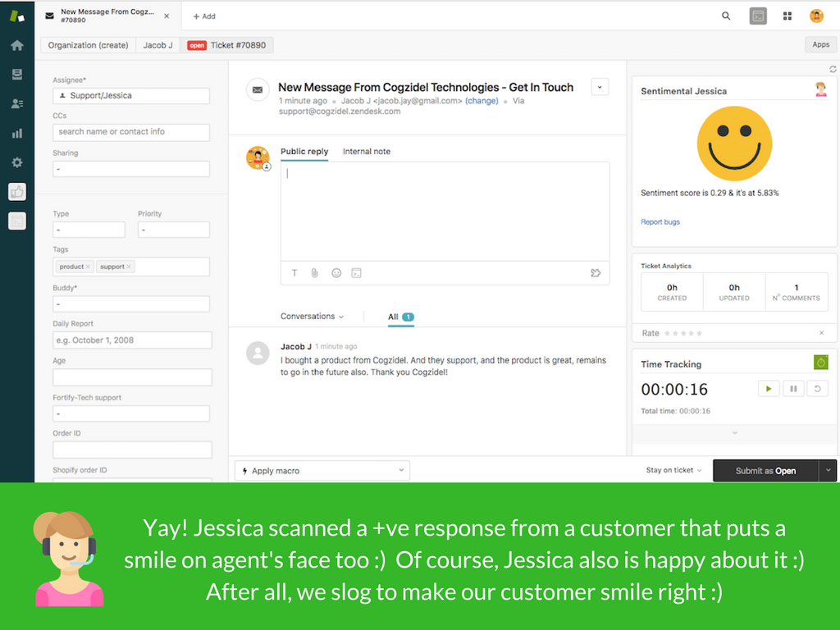Open Admin gear icon in sidebar

tap(16, 162)
